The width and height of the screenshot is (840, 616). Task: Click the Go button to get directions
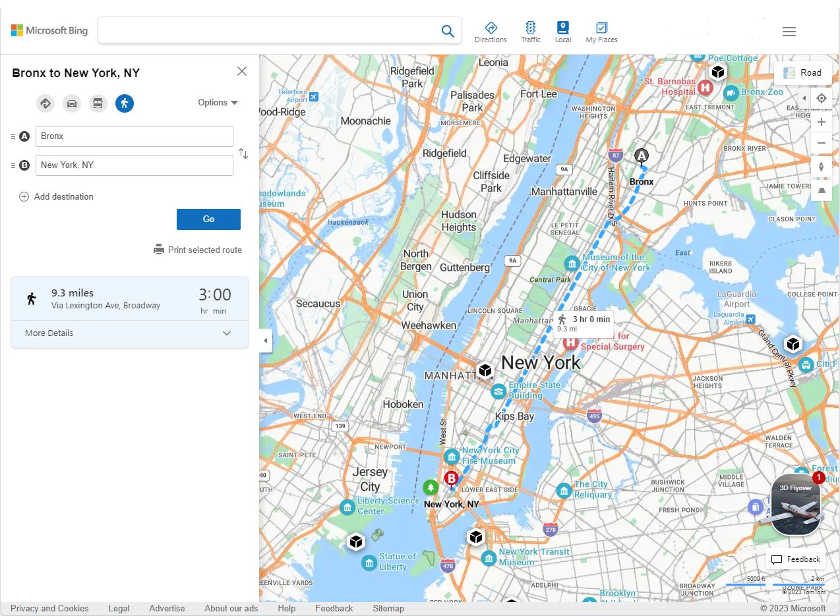[208, 219]
